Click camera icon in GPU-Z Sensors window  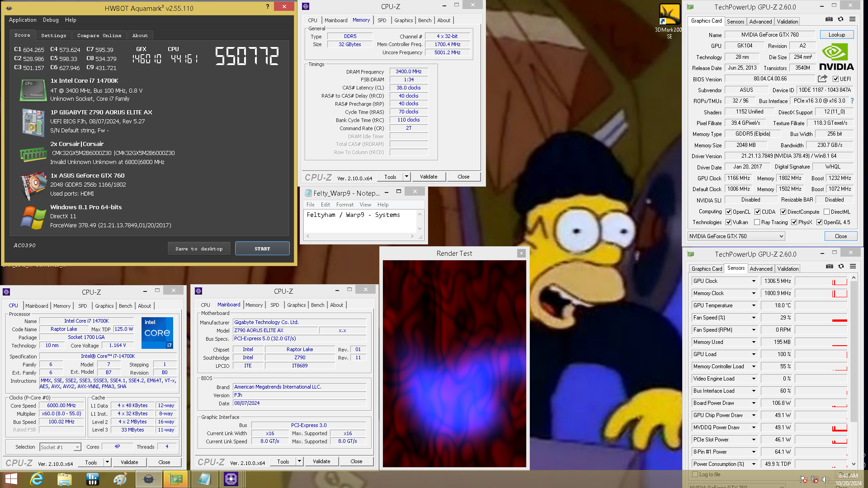coord(829,267)
